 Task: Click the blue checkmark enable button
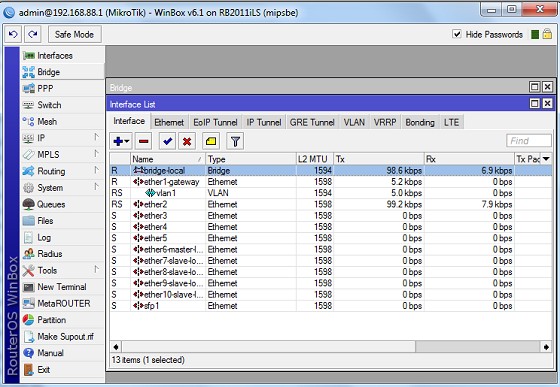click(167, 141)
